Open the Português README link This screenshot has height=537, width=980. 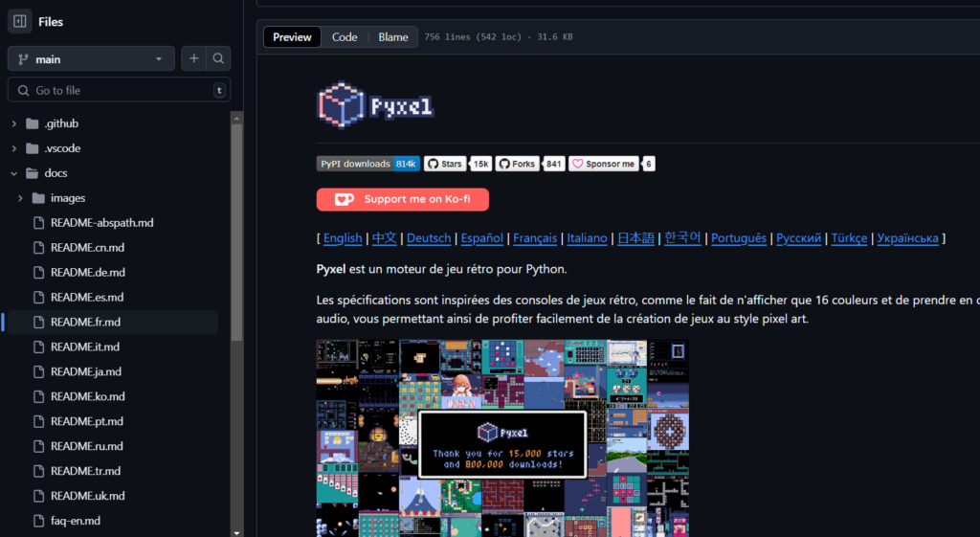[739, 238]
